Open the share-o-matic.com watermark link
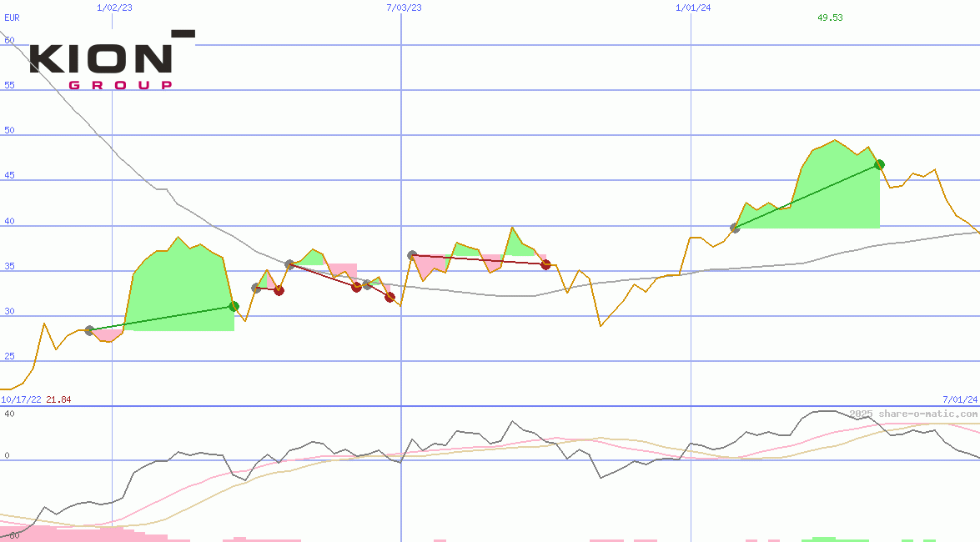 coord(913,414)
